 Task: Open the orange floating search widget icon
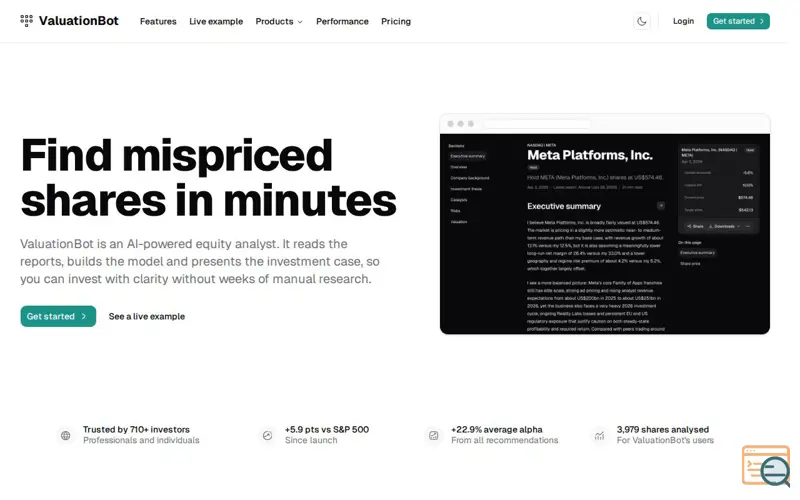click(x=767, y=466)
